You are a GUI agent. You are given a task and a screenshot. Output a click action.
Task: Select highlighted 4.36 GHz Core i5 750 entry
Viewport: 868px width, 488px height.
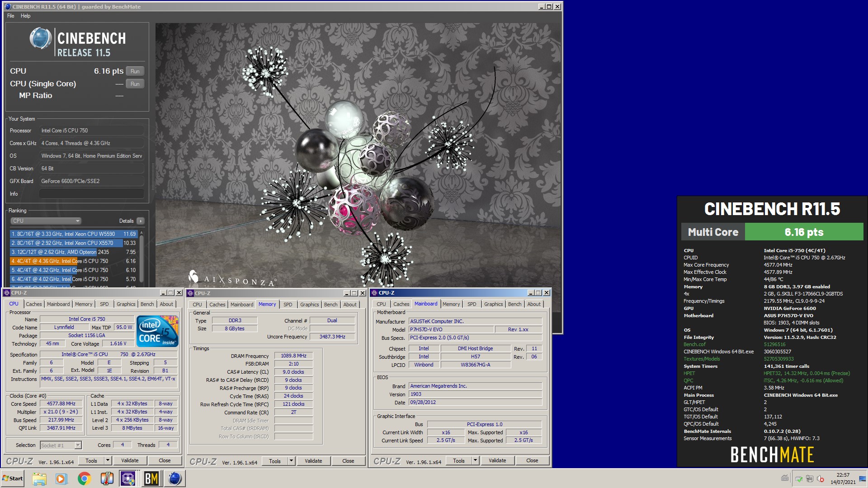pyautogui.click(x=73, y=261)
